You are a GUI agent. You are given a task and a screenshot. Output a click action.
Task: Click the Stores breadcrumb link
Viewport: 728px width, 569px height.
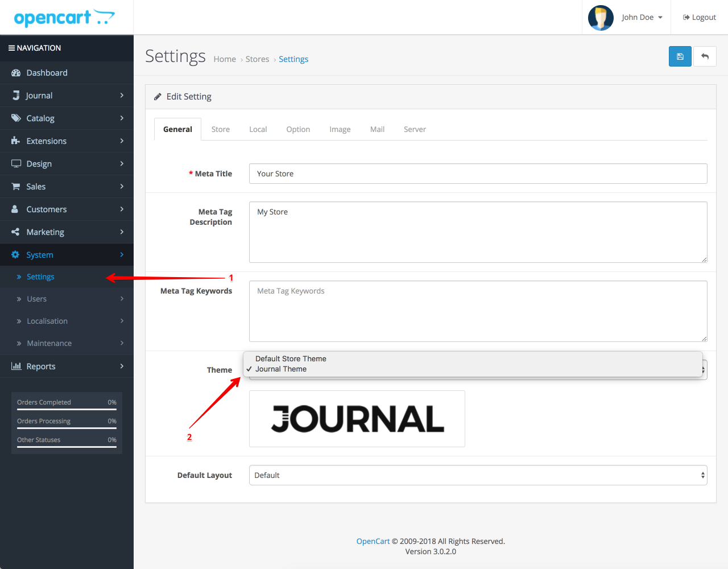point(257,59)
